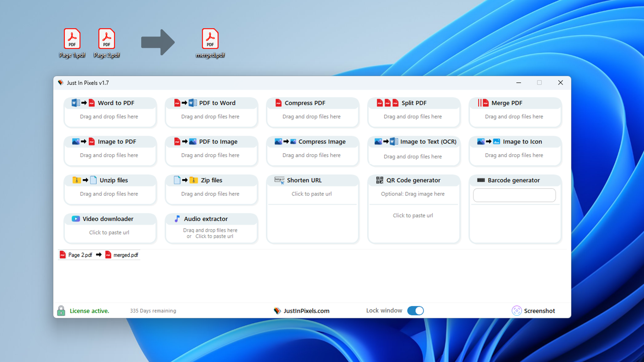Image resolution: width=644 pixels, height=362 pixels.
Task: Click the Shorten URL paste area
Action: coord(312,194)
